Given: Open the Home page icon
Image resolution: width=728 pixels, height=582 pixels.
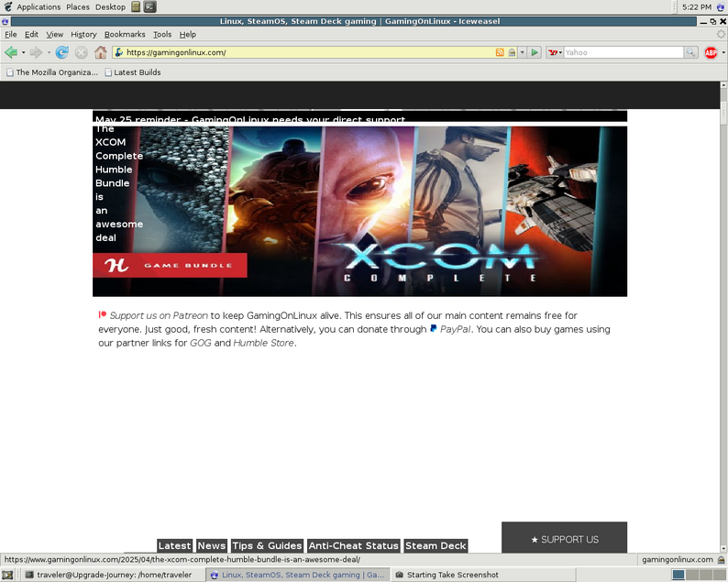Looking at the screenshot, I should click(100, 52).
